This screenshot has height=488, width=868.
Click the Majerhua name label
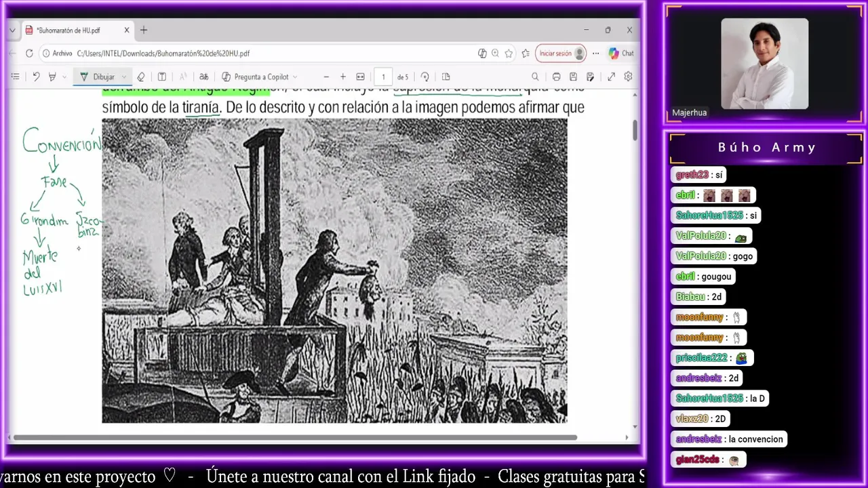690,113
